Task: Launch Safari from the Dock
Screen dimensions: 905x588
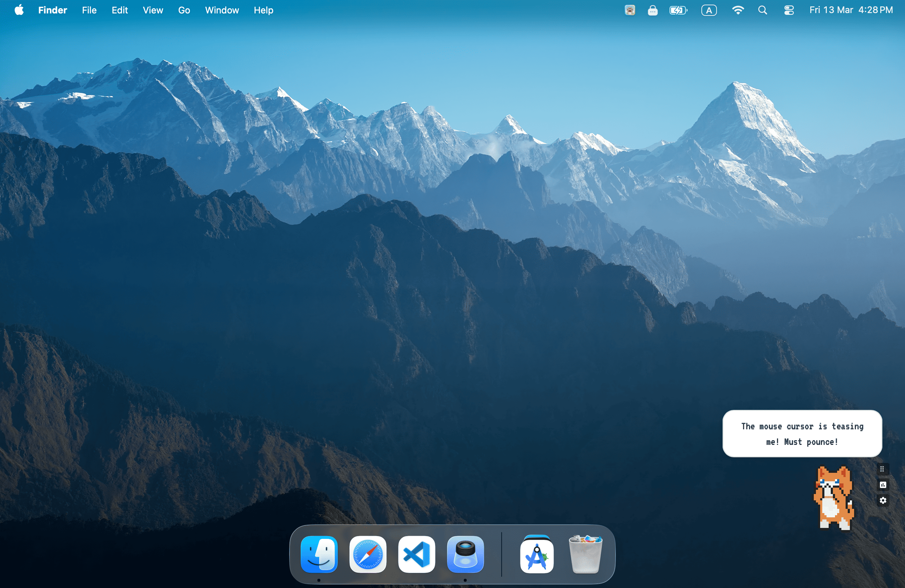Action: tap(368, 554)
